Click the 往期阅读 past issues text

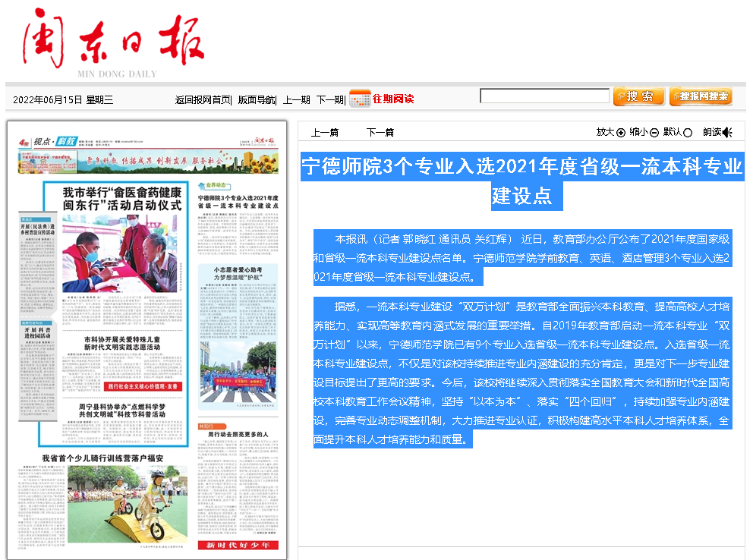tap(393, 99)
